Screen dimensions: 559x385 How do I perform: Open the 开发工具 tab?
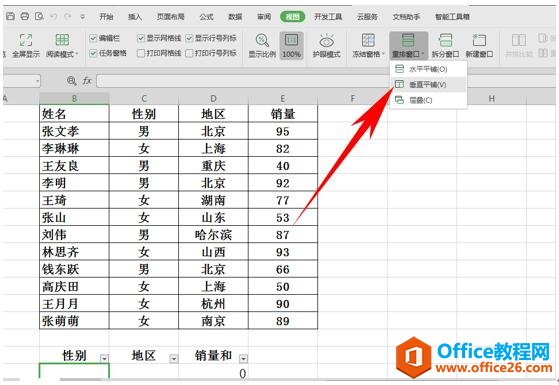[x=328, y=16]
